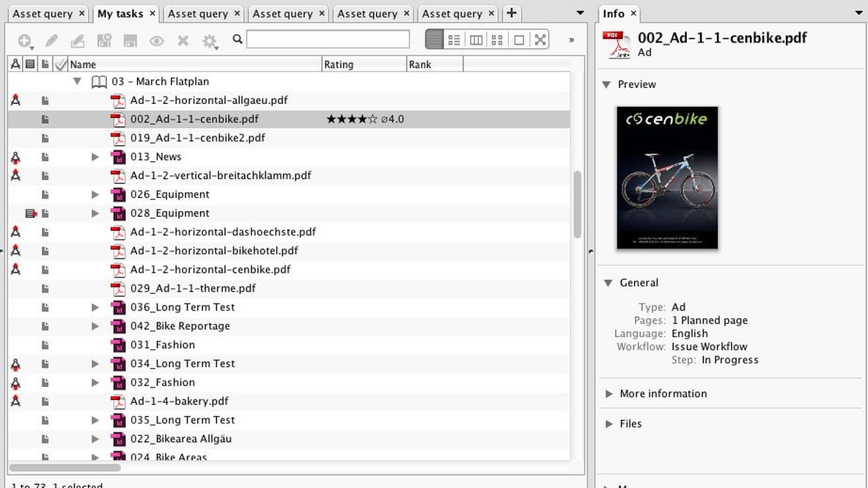Viewport: 868px width, 488px height.
Task: Click PDF icon of Ad-1-2-horizontal-allgaeu.pdf
Action: (118, 100)
